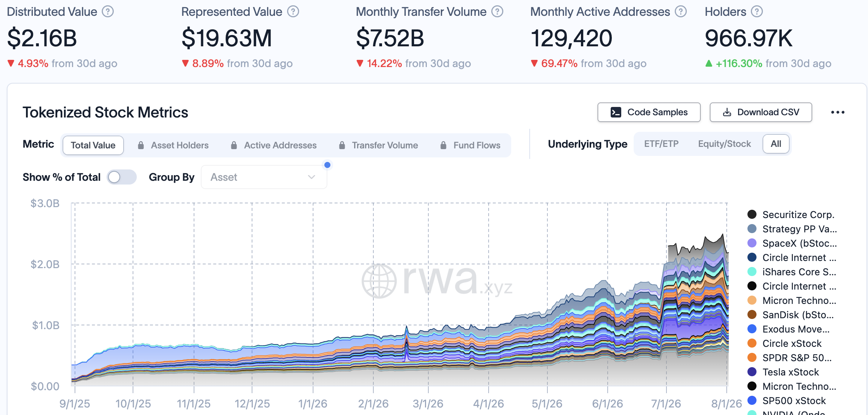This screenshot has height=415, width=868.
Task: Click the 14.22% Transfer Volume change
Action: click(x=384, y=63)
